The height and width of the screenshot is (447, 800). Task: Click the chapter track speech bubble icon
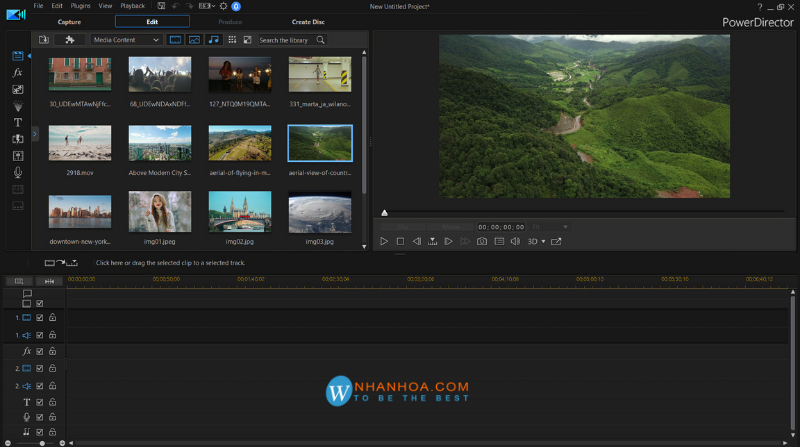(x=27, y=293)
